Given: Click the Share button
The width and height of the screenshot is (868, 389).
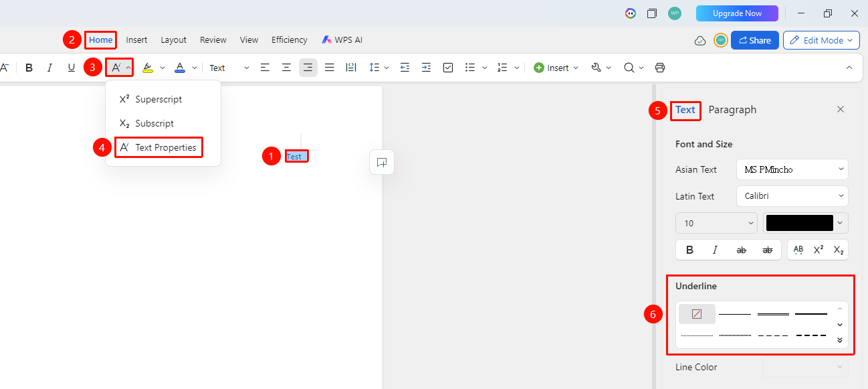Looking at the screenshot, I should click(755, 40).
